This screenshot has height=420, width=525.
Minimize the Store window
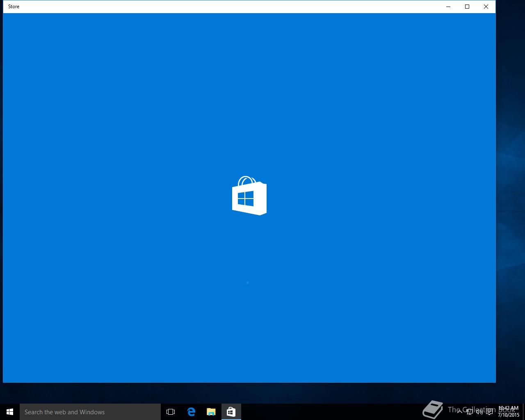coord(448,7)
